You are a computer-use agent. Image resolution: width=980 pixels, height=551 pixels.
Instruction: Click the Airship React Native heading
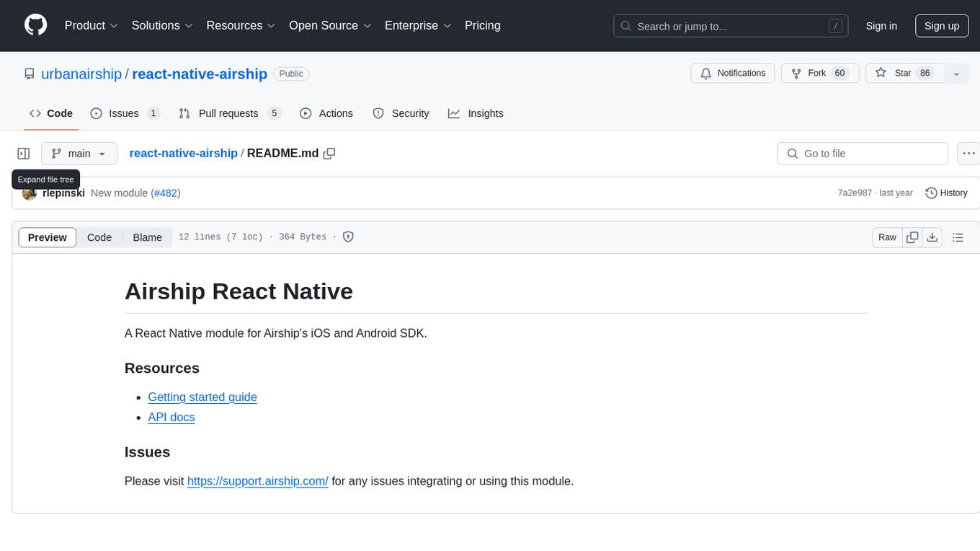(239, 291)
